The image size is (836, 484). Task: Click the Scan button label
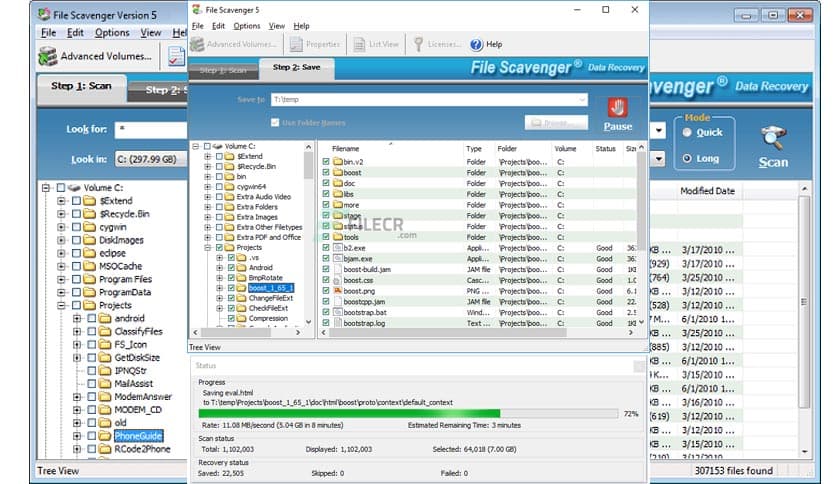point(773,162)
